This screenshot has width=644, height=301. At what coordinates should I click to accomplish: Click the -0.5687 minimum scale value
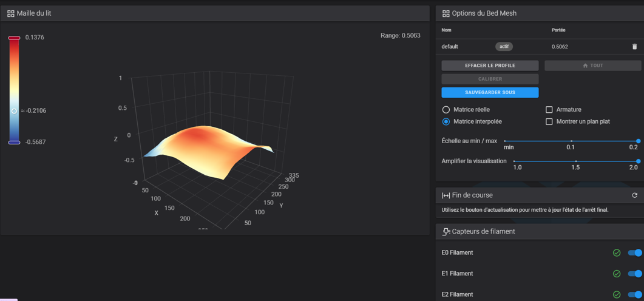35,142
